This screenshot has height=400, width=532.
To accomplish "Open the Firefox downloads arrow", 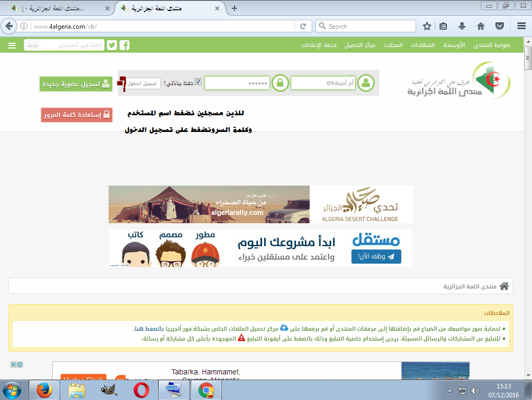I will coord(462,26).
